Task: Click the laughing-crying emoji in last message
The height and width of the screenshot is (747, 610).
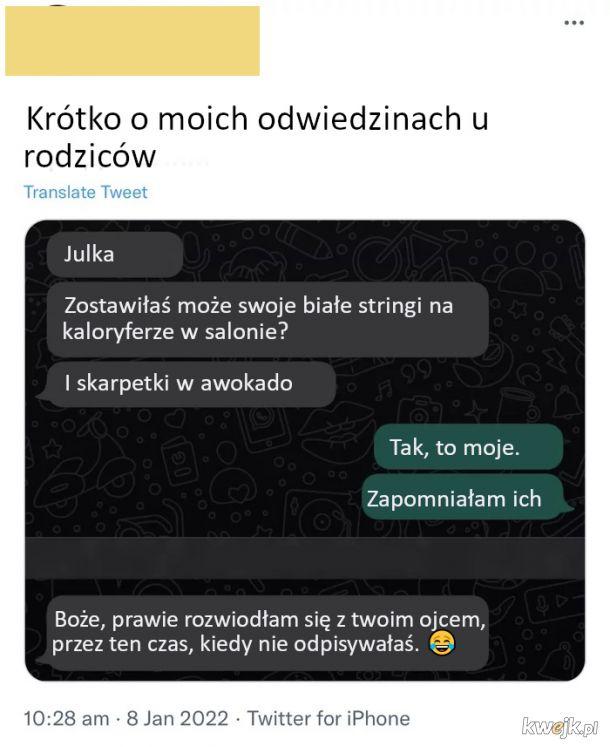Action: click(442, 643)
